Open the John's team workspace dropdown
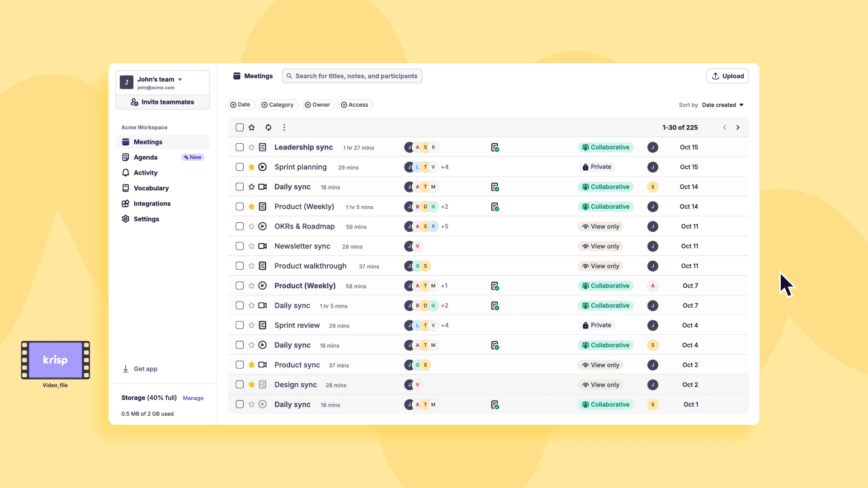The width and height of the screenshot is (868, 488). pyautogui.click(x=180, y=80)
